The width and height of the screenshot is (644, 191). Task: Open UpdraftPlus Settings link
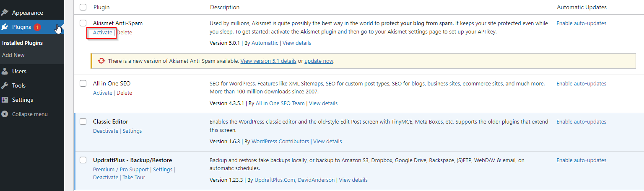pyautogui.click(x=163, y=169)
